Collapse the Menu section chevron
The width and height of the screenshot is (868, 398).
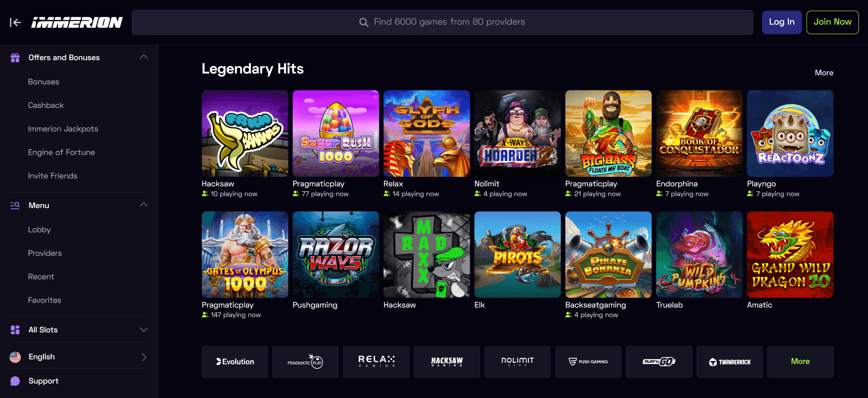(x=144, y=205)
